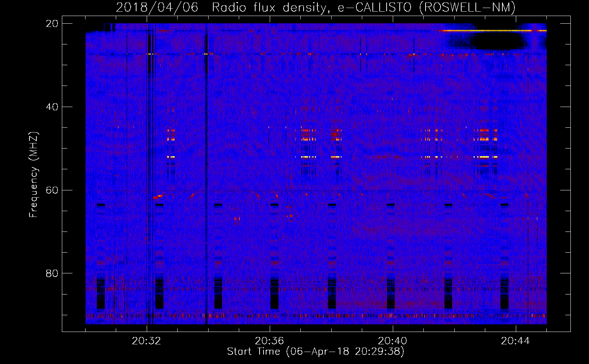589x364 pixels.
Task: Click the 20:40 time tick label
Action: (x=392, y=341)
